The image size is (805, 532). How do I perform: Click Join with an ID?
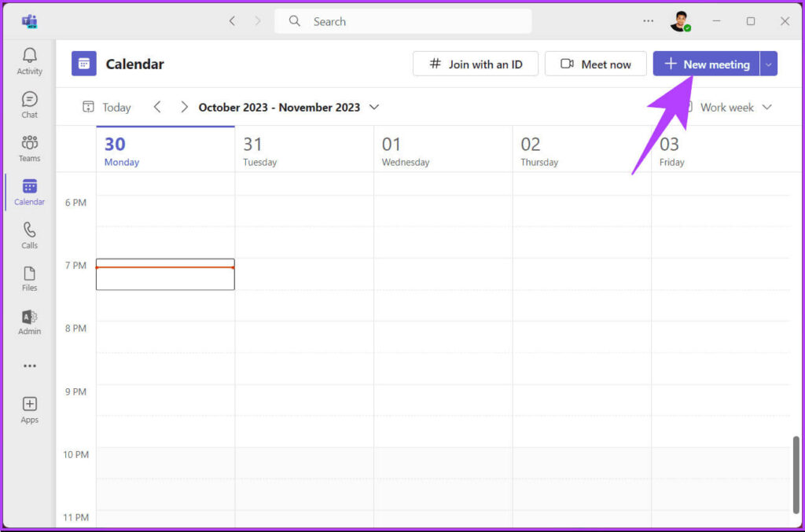[x=476, y=64]
